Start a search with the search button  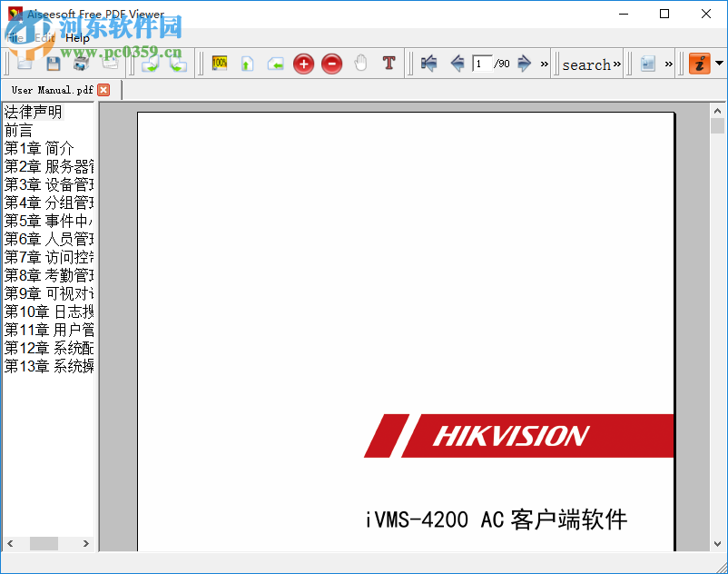pos(585,64)
